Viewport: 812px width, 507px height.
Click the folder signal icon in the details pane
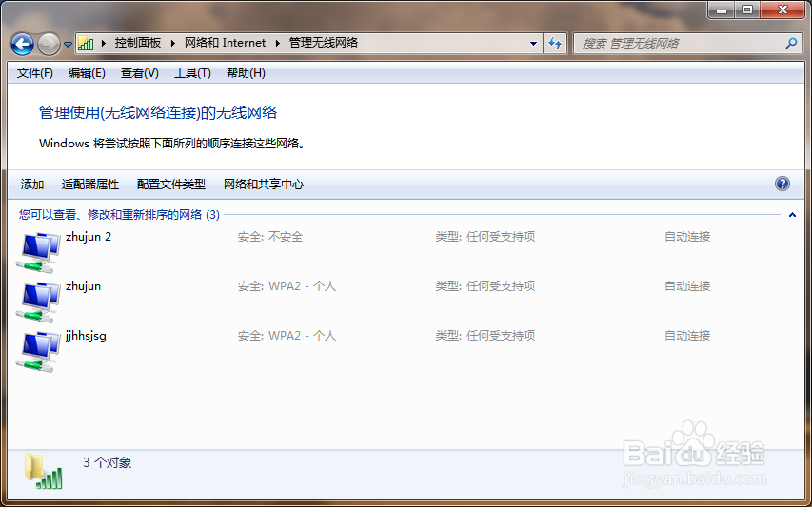pyautogui.click(x=44, y=471)
